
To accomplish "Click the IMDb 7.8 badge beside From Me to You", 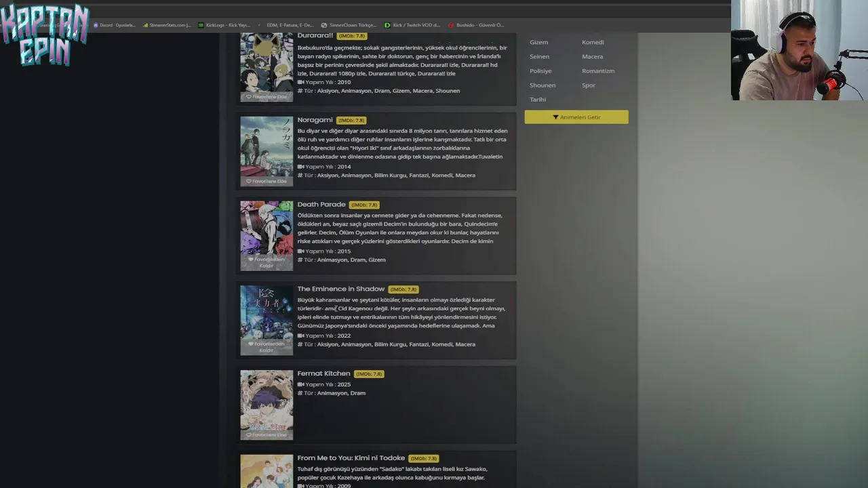I will click(423, 459).
